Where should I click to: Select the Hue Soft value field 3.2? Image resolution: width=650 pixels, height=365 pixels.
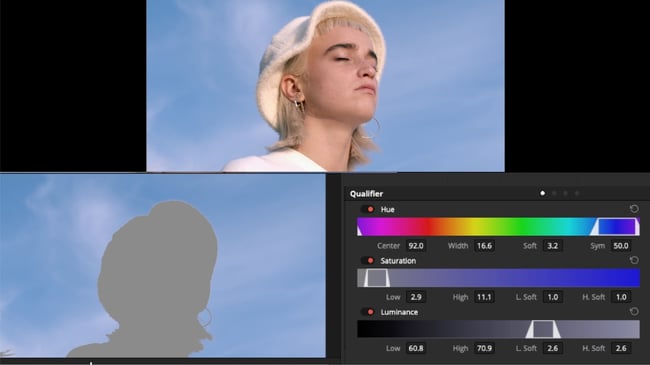click(553, 246)
